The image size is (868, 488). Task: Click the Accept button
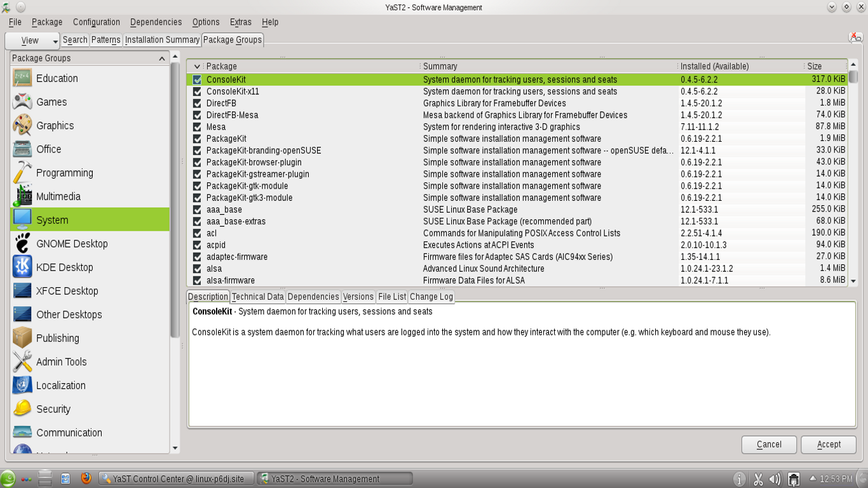[x=829, y=444]
